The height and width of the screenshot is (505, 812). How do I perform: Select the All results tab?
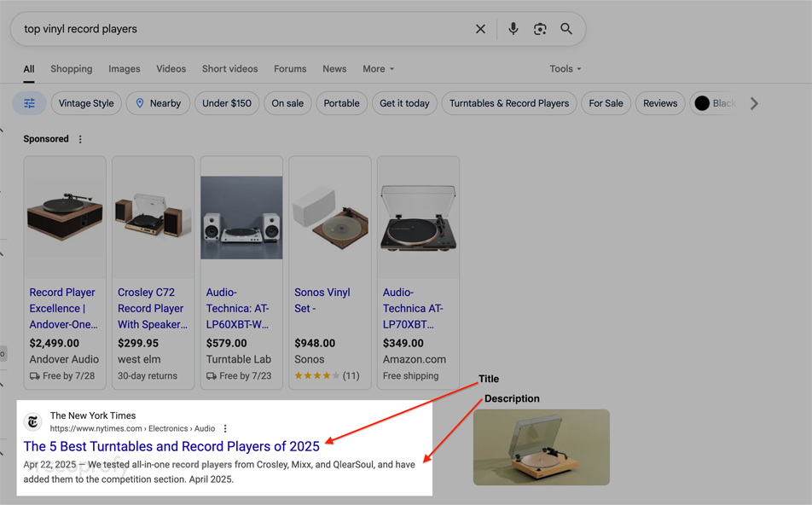(x=29, y=69)
